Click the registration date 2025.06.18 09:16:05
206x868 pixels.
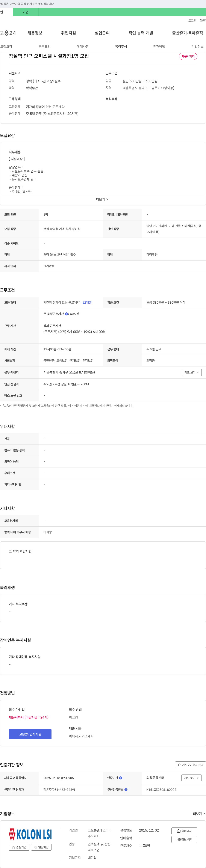pyautogui.click(x=59, y=778)
